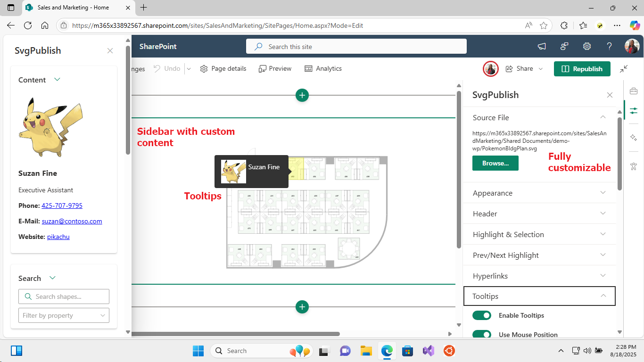Viewport: 644px width, 362px height.
Task: Click the Republish button
Action: (x=582, y=69)
